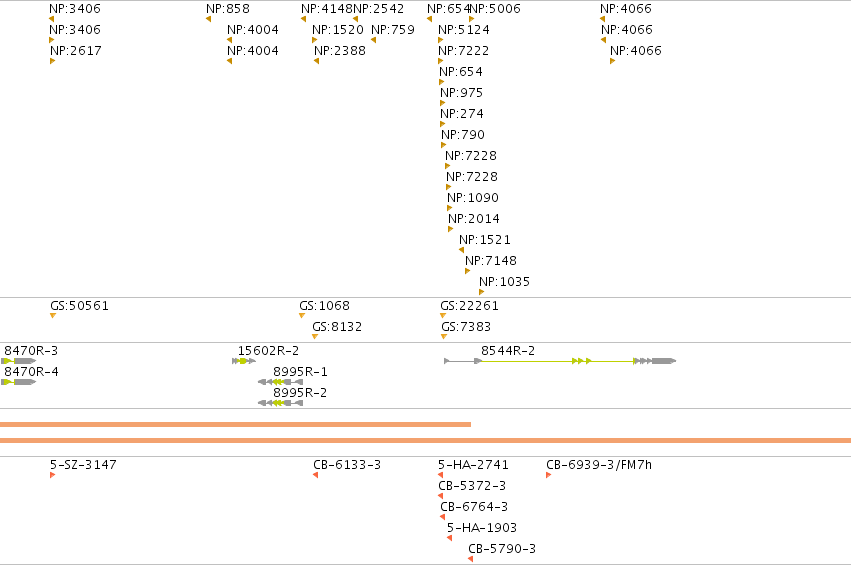This screenshot has width=851, height=565.
Task: Select the NP:5006 label
Action: (x=495, y=9)
